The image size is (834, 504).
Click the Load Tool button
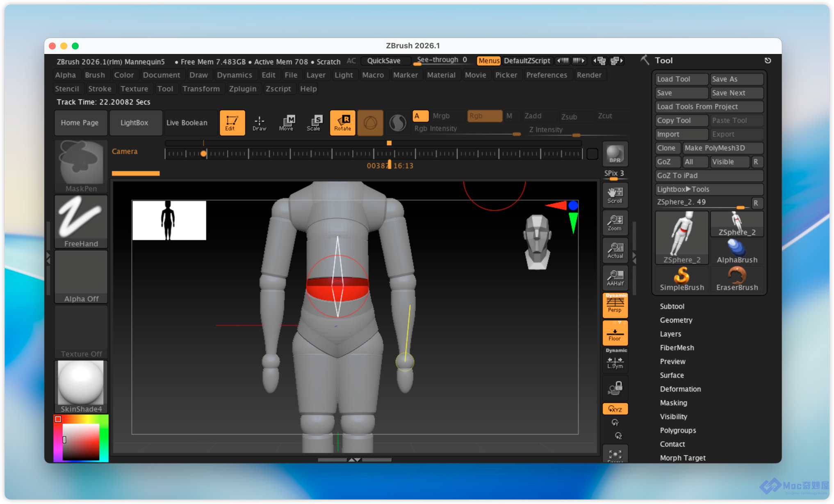(x=681, y=79)
